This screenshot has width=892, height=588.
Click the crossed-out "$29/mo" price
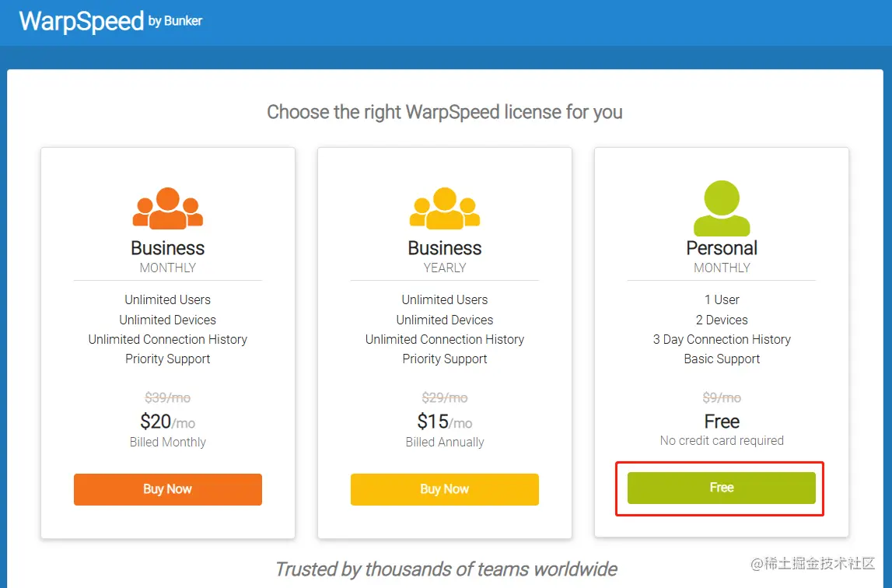(x=445, y=398)
